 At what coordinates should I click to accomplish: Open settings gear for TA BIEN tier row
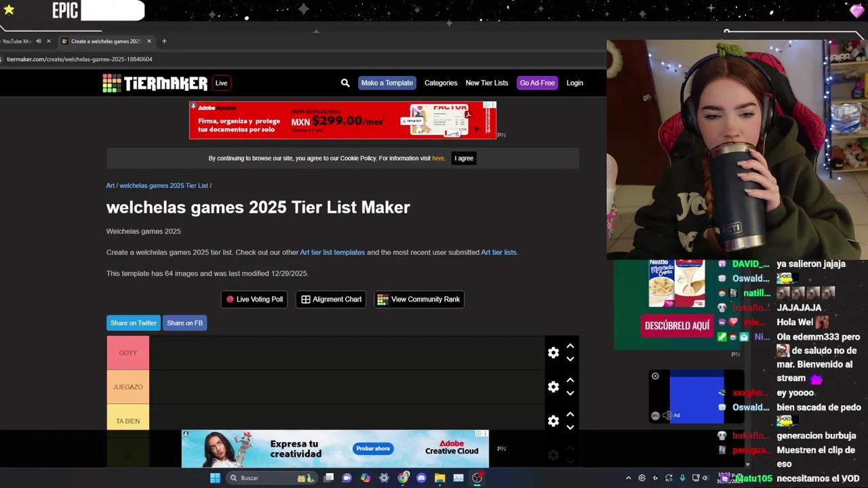pyautogui.click(x=553, y=421)
